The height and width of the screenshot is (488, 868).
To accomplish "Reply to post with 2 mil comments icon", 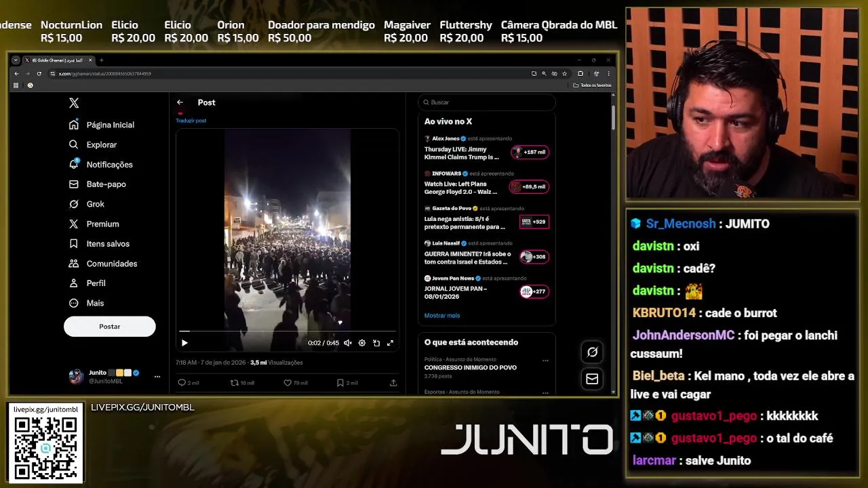I will point(188,383).
